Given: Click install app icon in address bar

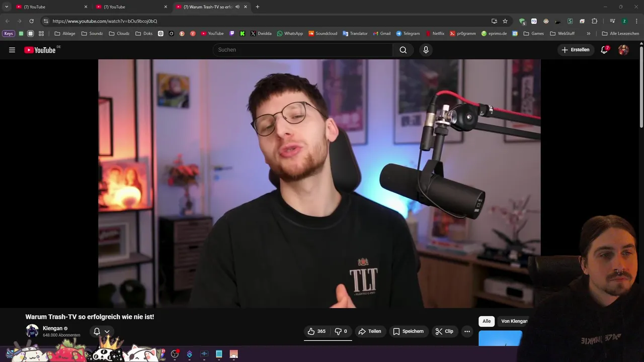Looking at the screenshot, I should [494, 21].
